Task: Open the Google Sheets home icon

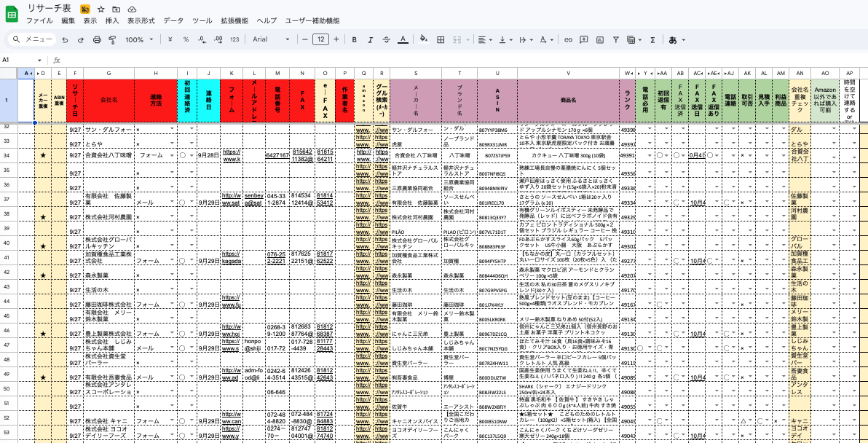Action: click(x=12, y=14)
